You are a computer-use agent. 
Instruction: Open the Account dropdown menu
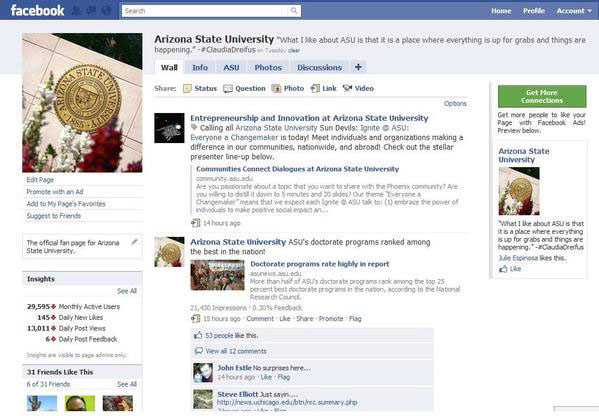tap(574, 11)
